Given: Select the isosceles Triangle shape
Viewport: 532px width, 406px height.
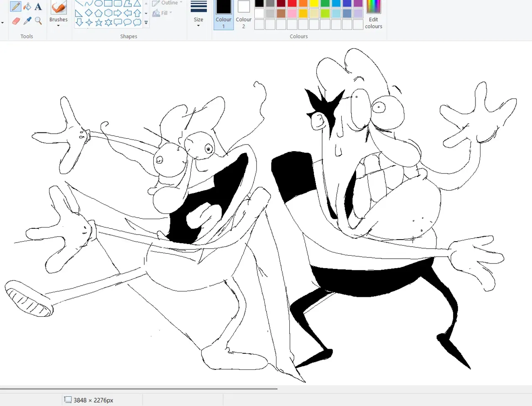Looking at the screenshot, I should point(137,3).
